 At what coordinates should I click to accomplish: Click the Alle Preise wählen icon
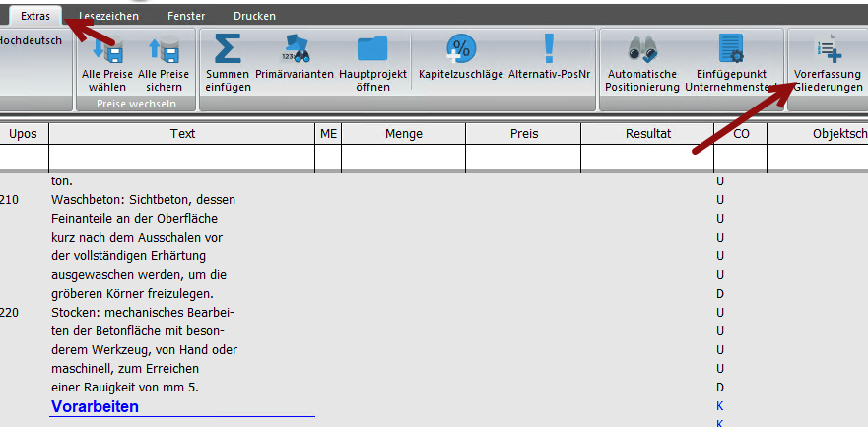pos(107,48)
